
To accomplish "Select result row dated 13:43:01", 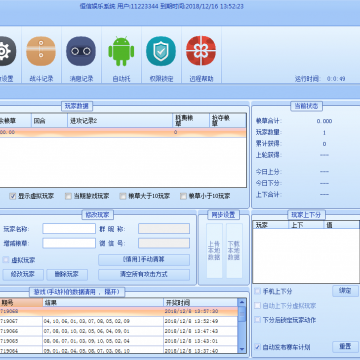I will point(119,341).
